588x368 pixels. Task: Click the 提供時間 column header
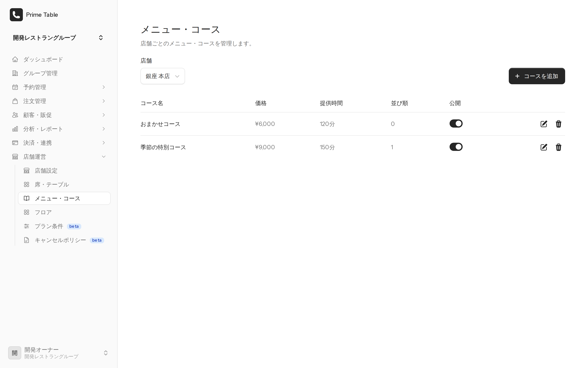(331, 103)
